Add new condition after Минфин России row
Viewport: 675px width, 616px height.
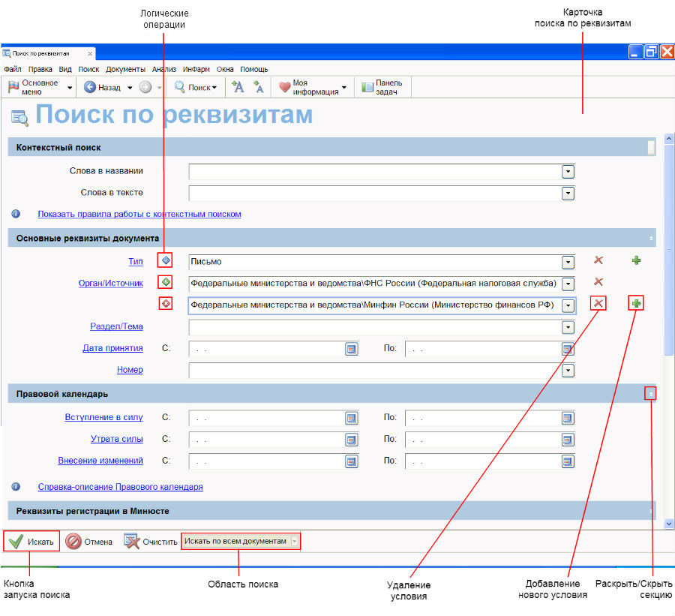coord(636,303)
